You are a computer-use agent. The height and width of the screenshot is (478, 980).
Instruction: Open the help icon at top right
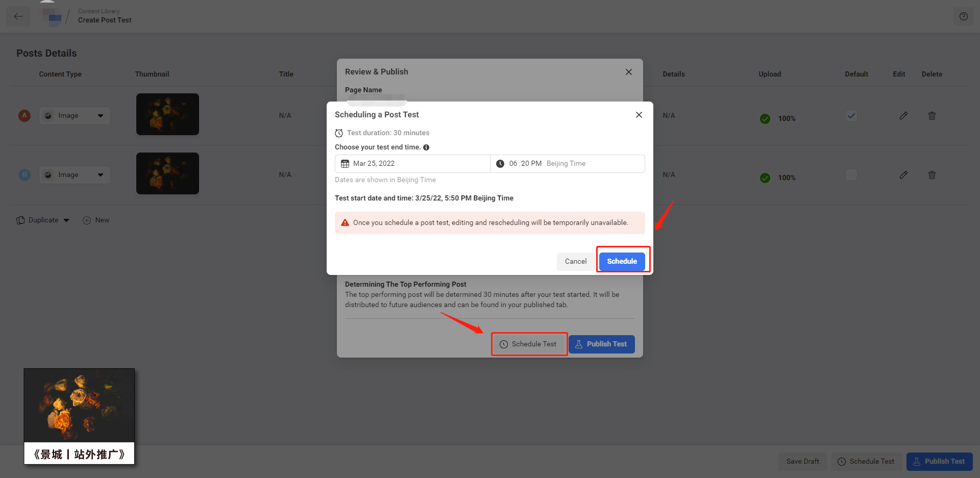click(x=964, y=16)
